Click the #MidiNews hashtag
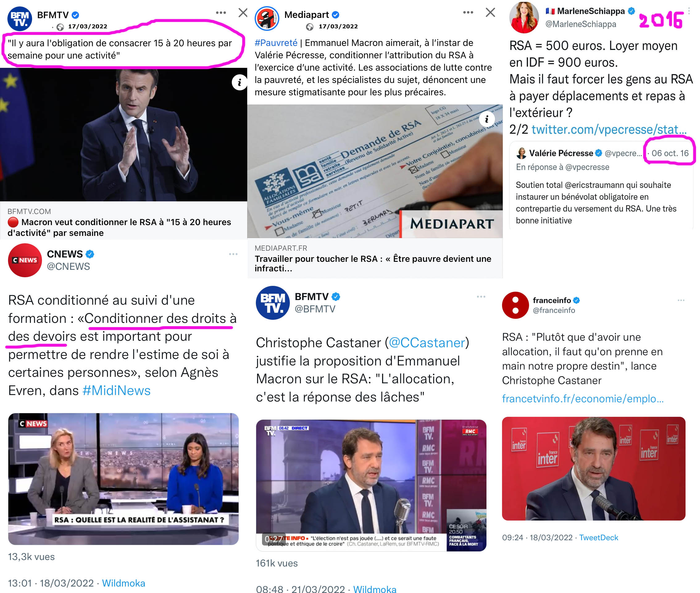This screenshot has height=593, width=700. pyautogui.click(x=116, y=391)
